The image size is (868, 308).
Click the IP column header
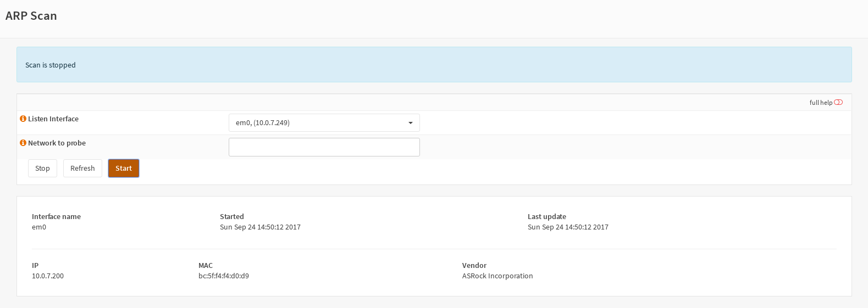point(35,266)
